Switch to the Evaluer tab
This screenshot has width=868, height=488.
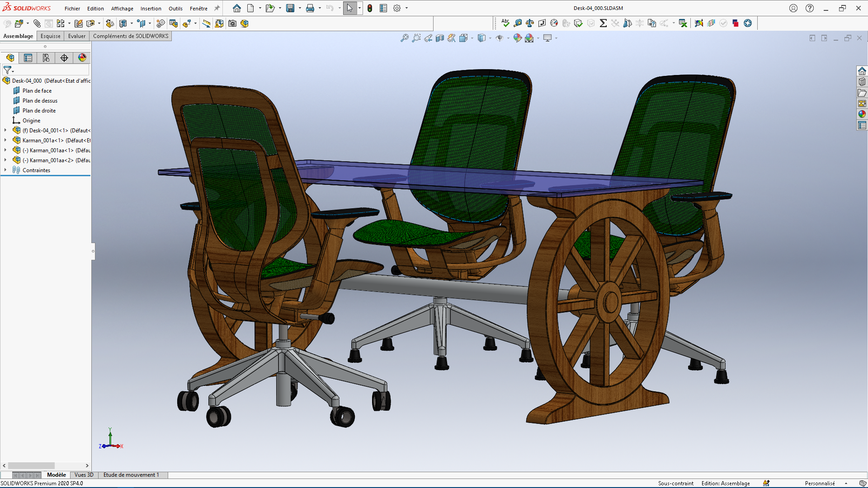77,36
